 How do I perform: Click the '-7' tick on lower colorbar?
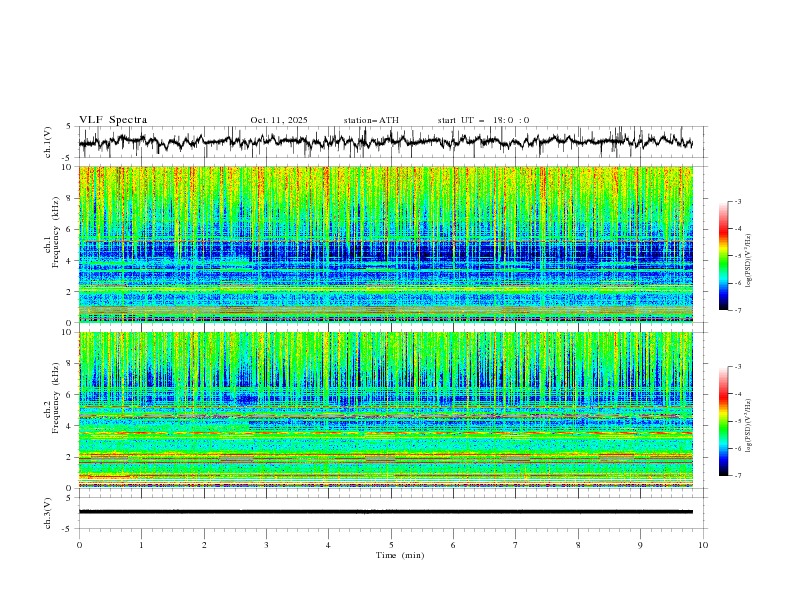tap(738, 476)
